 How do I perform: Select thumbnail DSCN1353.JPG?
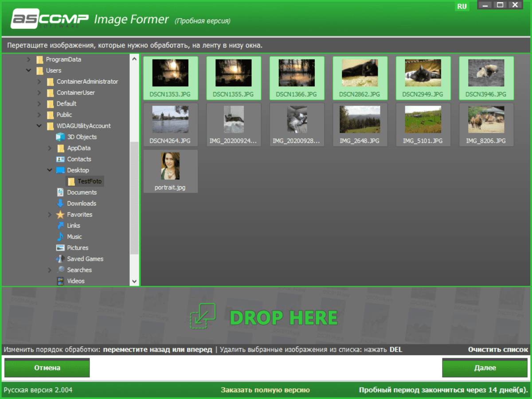(171, 78)
